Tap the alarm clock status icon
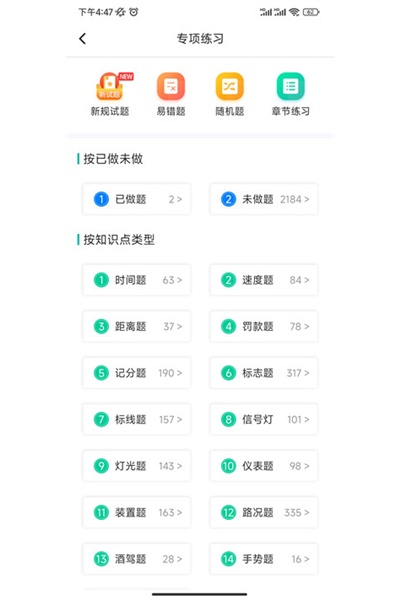Screen dimensions: 400x600 pos(134,12)
